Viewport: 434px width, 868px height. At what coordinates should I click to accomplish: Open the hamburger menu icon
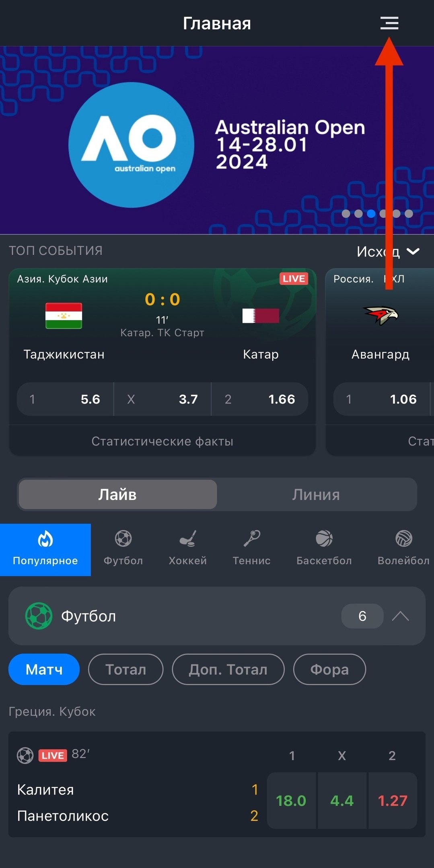(389, 23)
